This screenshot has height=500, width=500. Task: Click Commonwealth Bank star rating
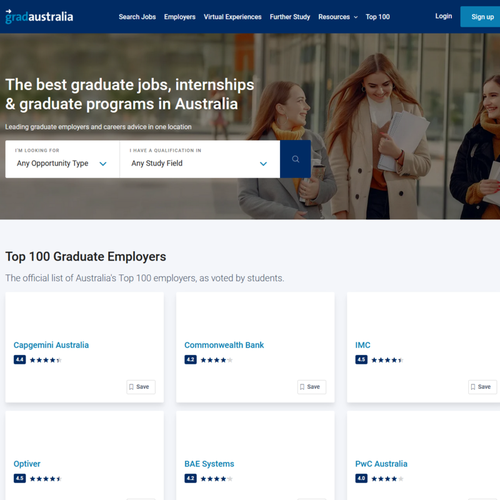216,360
